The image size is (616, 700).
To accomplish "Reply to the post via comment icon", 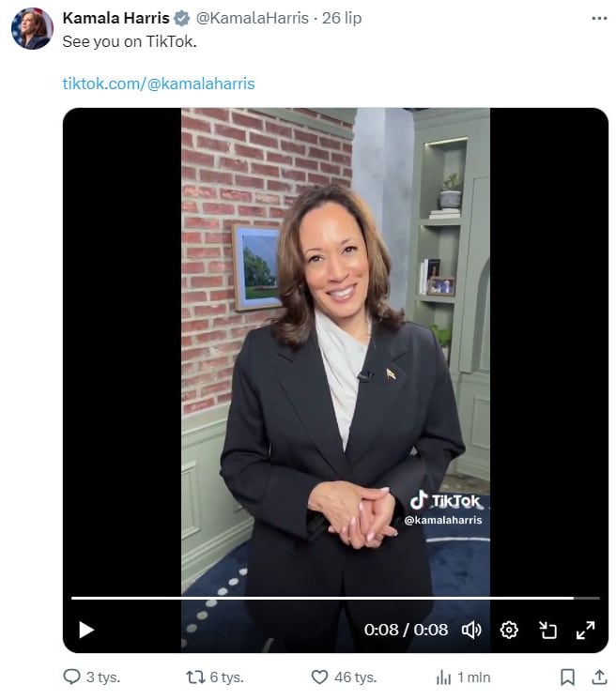I will [71, 677].
